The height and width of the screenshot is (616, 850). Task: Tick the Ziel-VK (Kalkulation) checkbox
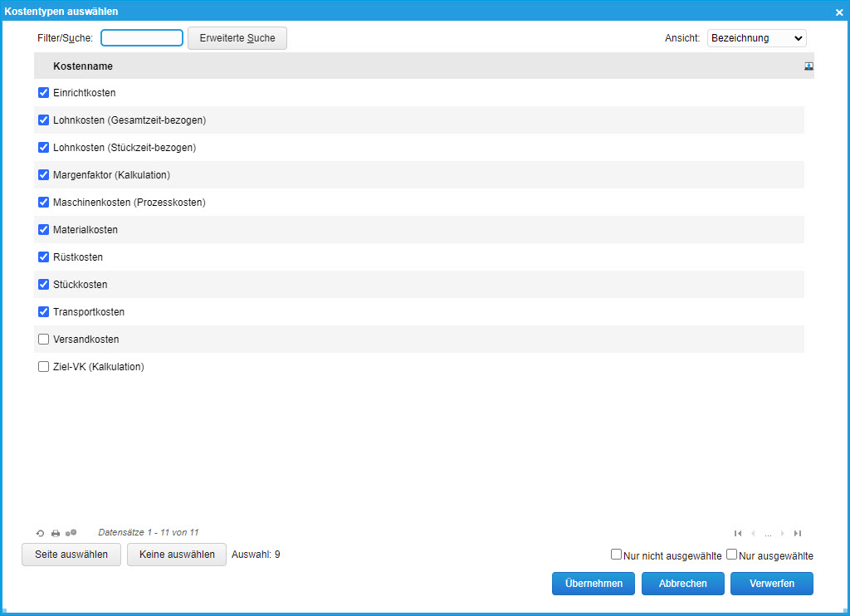[x=44, y=366]
